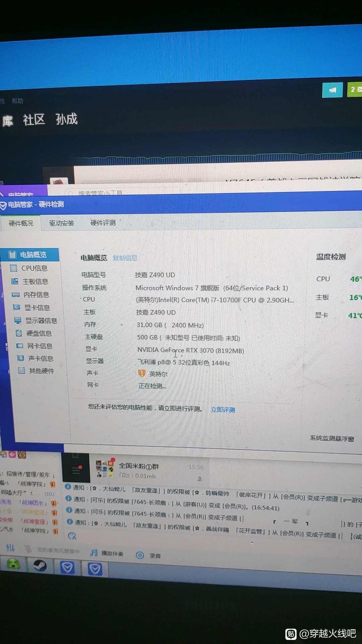Click the 硬盘信息 hard disk icon
Image resolution: width=362 pixels, height=644 pixels.
(19, 333)
